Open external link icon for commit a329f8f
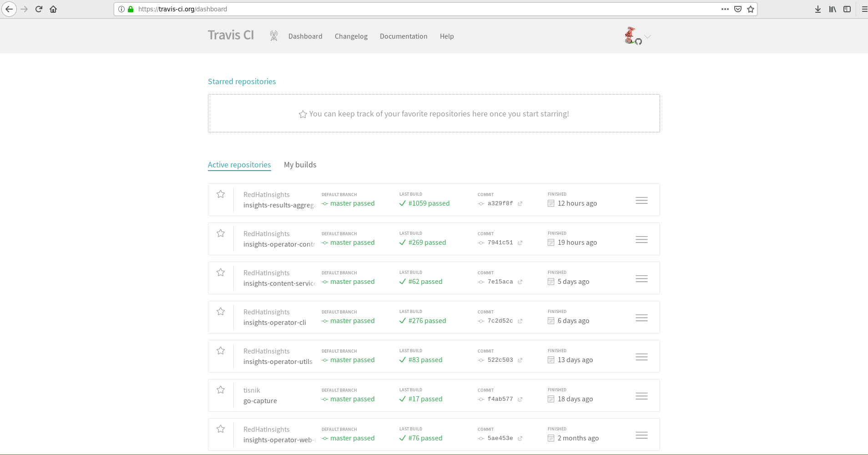The width and height of the screenshot is (868, 455). [520, 204]
